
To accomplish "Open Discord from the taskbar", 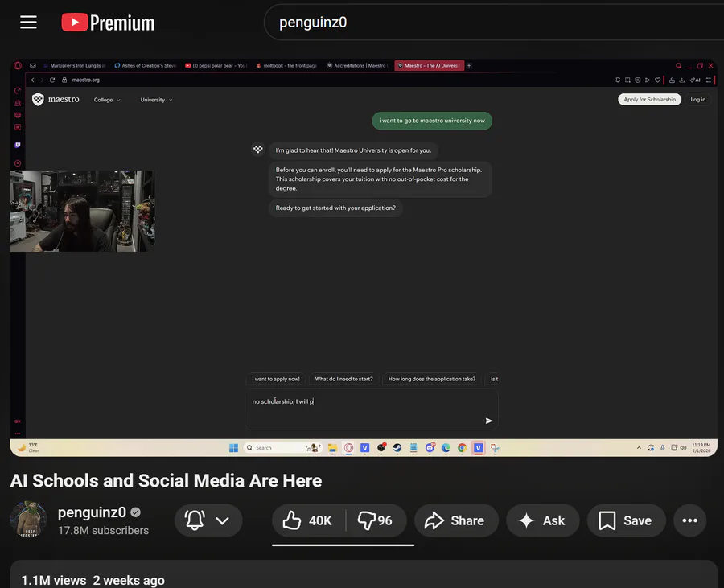I will coord(430,448).
